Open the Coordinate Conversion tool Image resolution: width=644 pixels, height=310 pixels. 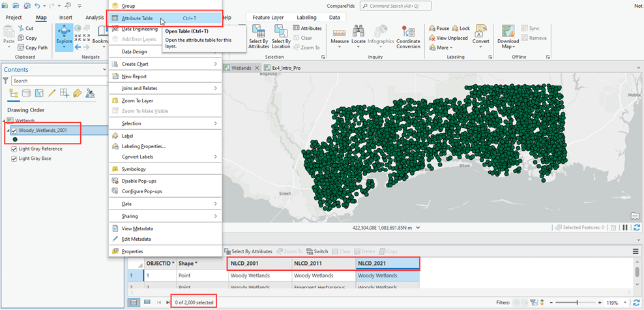(x=408, y=37)
